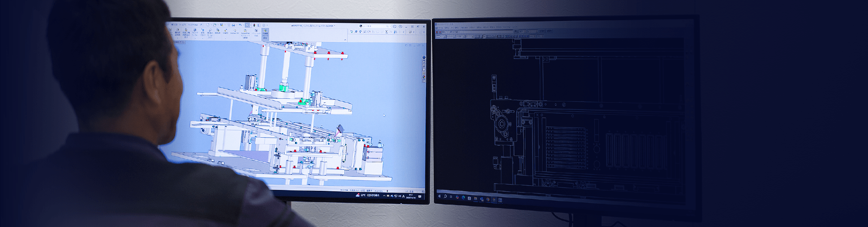Viewport: 868px width, 227px height.
Task: Open Instant3D in the assembly ribbon
Action: [x=235, y=32]
